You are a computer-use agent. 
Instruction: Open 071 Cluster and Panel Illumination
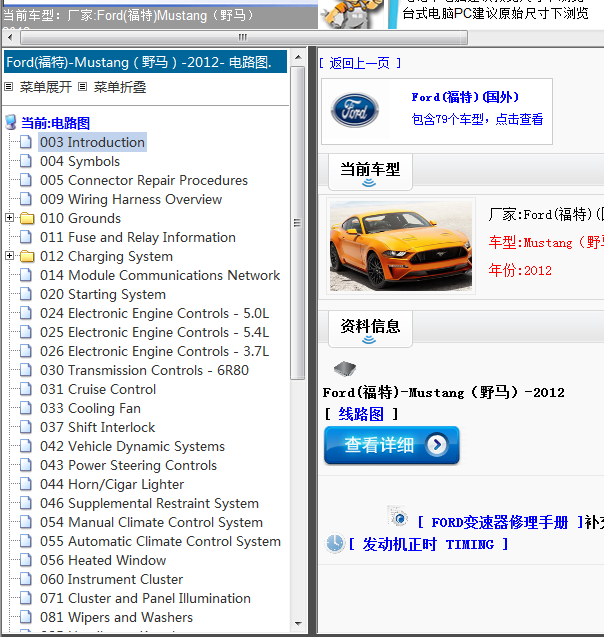(x=145, y=598)
